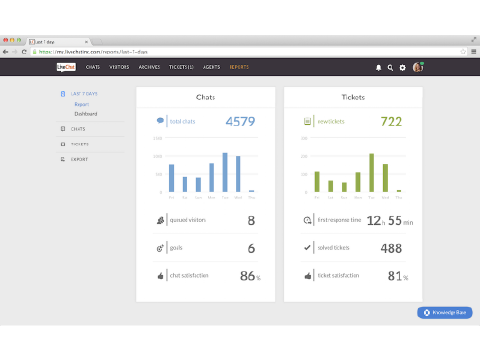480x360 pixels.
Task: Close the Last 7 days browser tab
Action: tap(86, 42)
